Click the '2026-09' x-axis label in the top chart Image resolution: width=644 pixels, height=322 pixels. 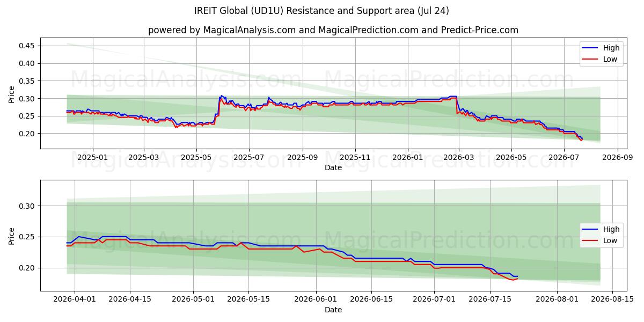point(617,158)
